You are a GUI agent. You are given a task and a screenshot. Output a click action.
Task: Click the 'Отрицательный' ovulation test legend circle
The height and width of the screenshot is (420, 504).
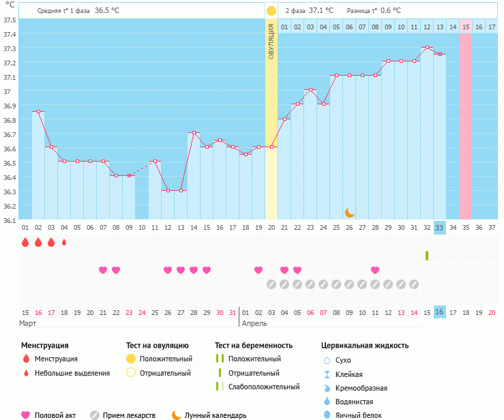click(x=131, y=373)
